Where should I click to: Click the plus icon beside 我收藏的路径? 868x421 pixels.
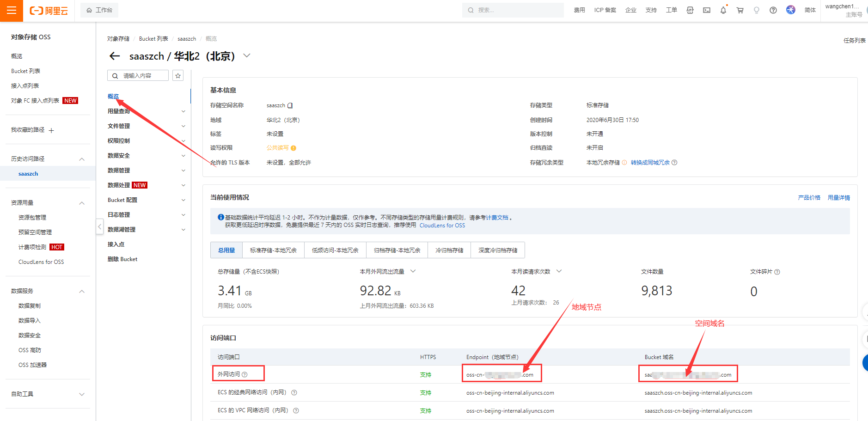tap(51, 130)
